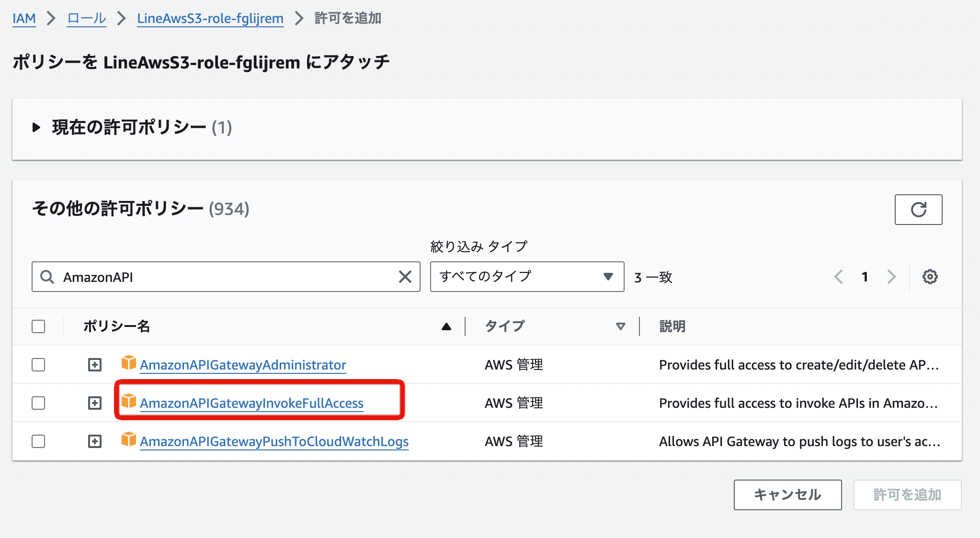Image resolution: width=980 pixels, height=538 pixels.
Task: Click the refresh policies icon button
Action: (x=918, y=210)
